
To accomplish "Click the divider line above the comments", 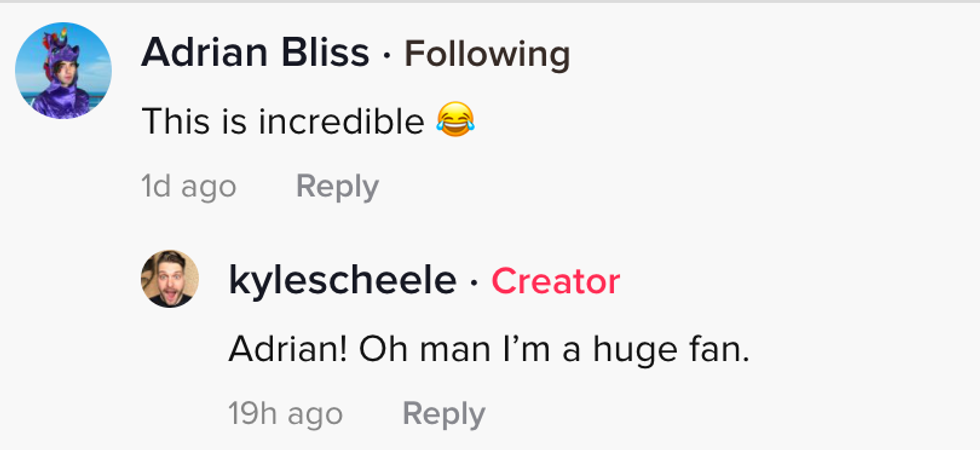I will pyautogui.click(x=490, y=2).
